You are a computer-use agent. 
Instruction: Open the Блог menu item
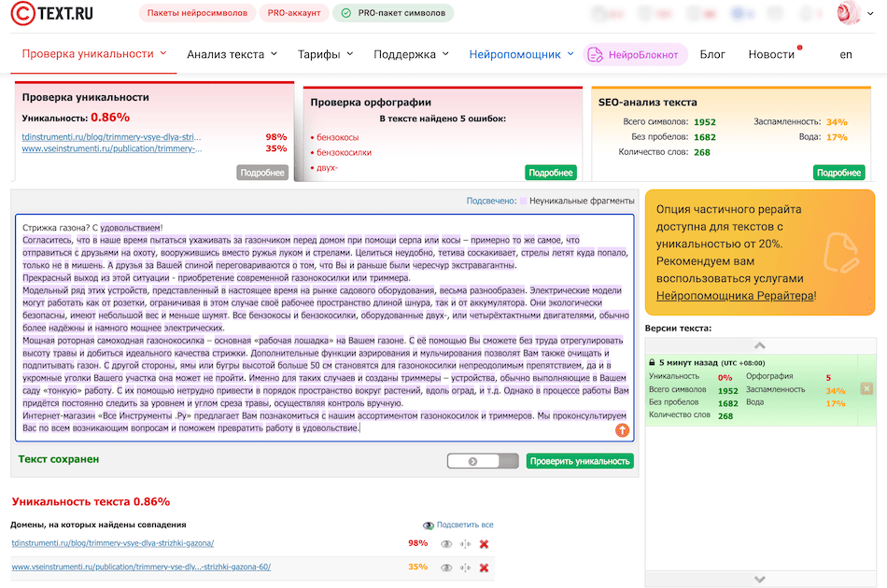coord(712,54)
